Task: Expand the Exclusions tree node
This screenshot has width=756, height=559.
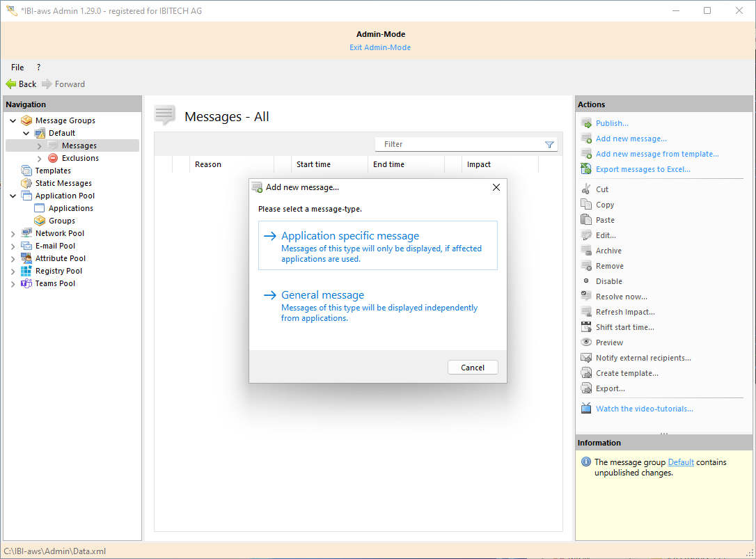Action: tap(40, 158)
